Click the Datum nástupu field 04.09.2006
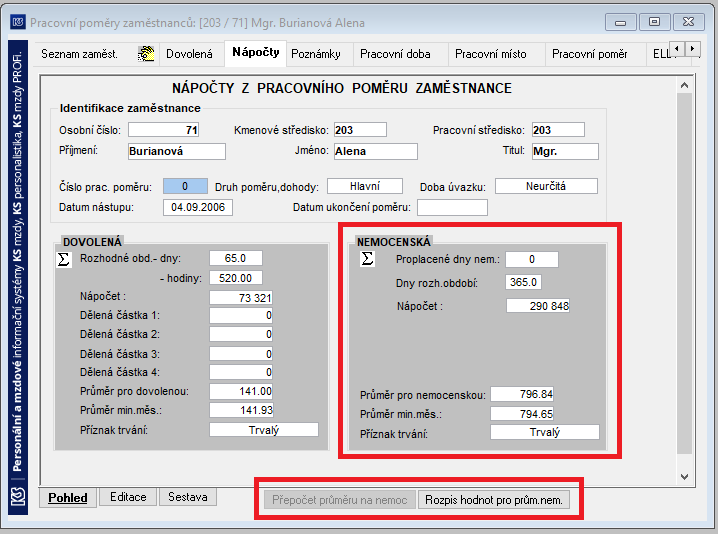Screen dimensions: 718x534 (198, 207)
